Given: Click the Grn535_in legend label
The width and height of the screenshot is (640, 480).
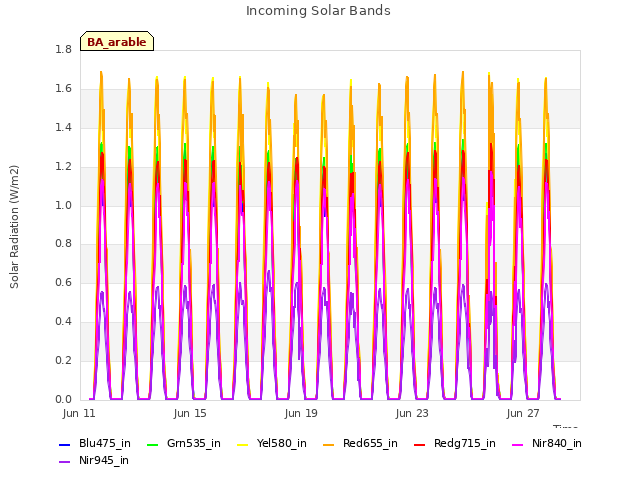Looking at the screenshot, I should click(x=193, y=443).
